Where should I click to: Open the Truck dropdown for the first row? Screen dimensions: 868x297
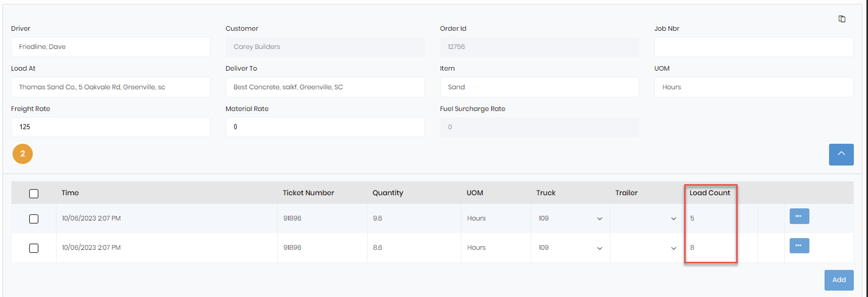(x=600, y=218)
